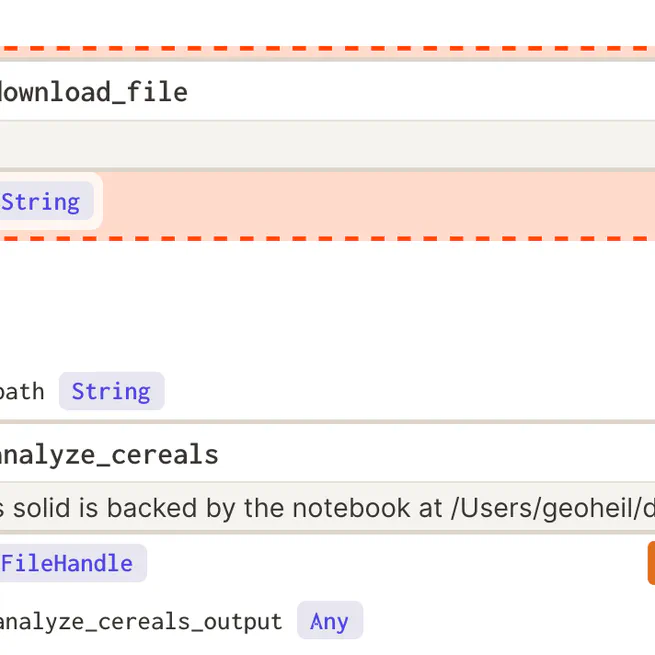The height and width of the screenshot is (655, 655).
Task: Click the highlighted String type tag
Action: pyautogui.click(x=40, y=202)
